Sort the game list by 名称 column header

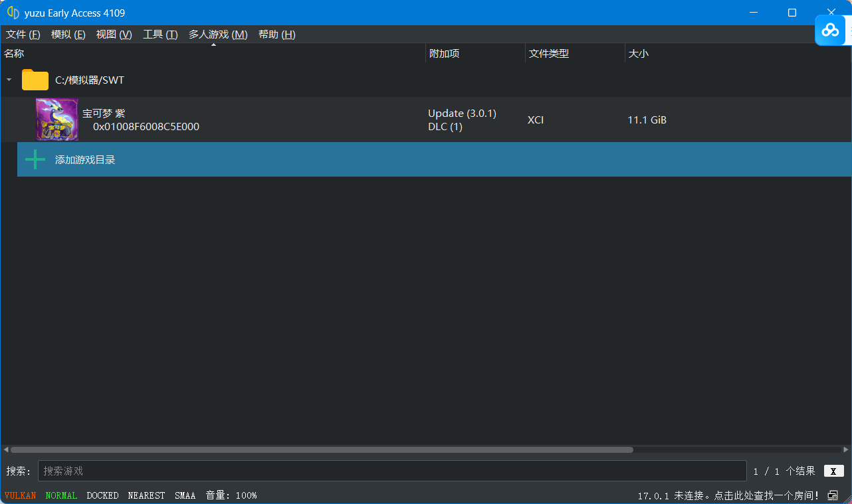pyautogui.click(x=213, y=54)
